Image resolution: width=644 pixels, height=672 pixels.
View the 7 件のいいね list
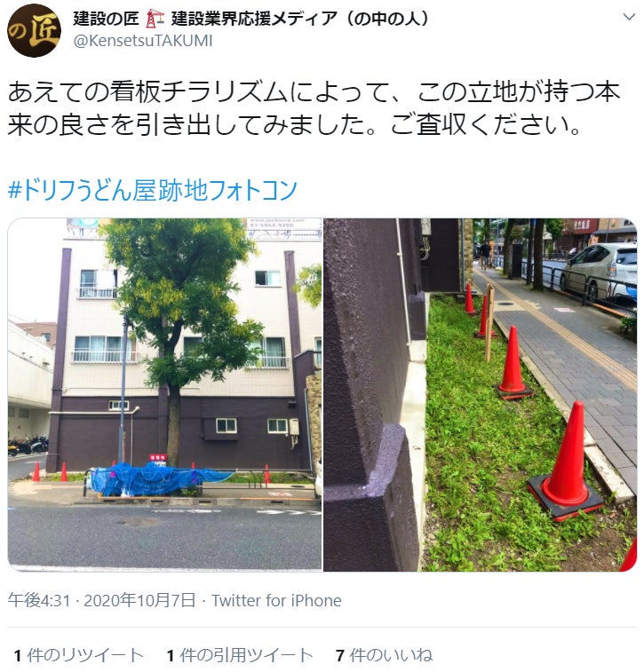(384, 655)
